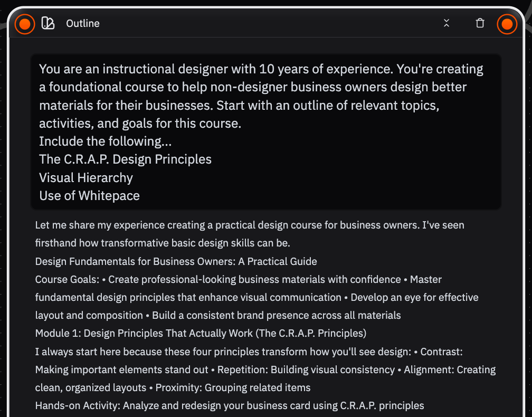Click the Visual Hierarchy line in the prompt
532x417 pixels.
coord(85,178)
